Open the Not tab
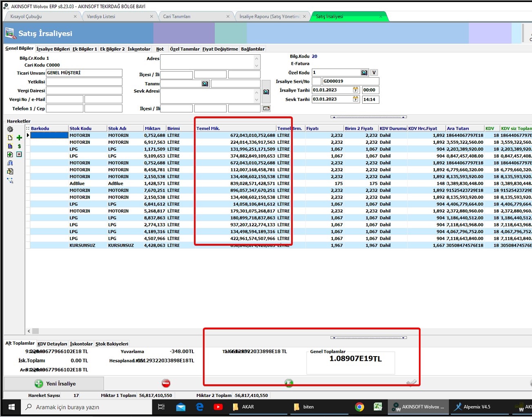The height and width of the screenshot is (417, 532). [160, 49]
